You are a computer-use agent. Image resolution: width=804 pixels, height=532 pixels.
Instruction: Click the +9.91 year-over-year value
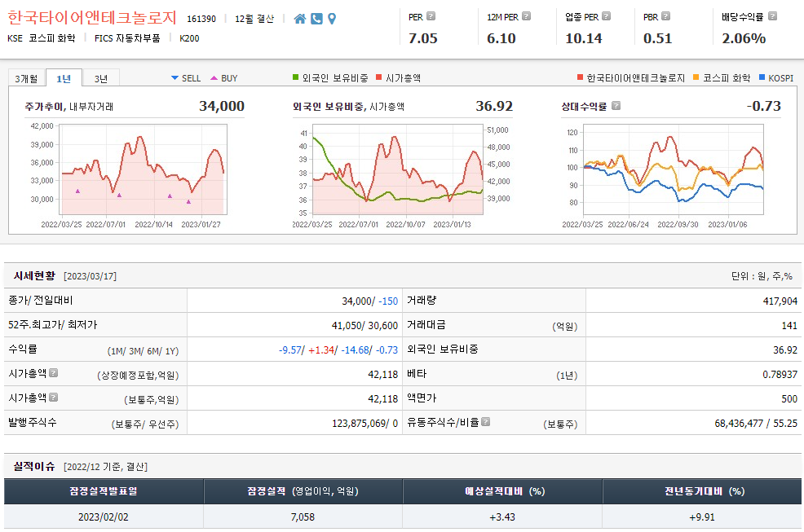(x=701, y=517)
